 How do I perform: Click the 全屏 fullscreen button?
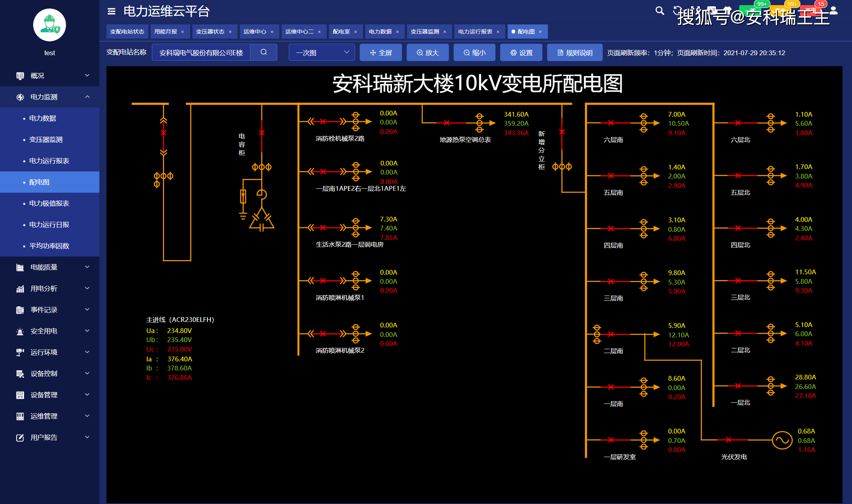pos(381,52)
